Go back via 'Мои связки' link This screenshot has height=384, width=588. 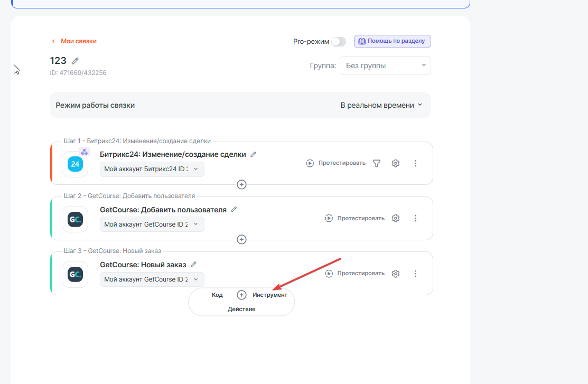point(78,41)
